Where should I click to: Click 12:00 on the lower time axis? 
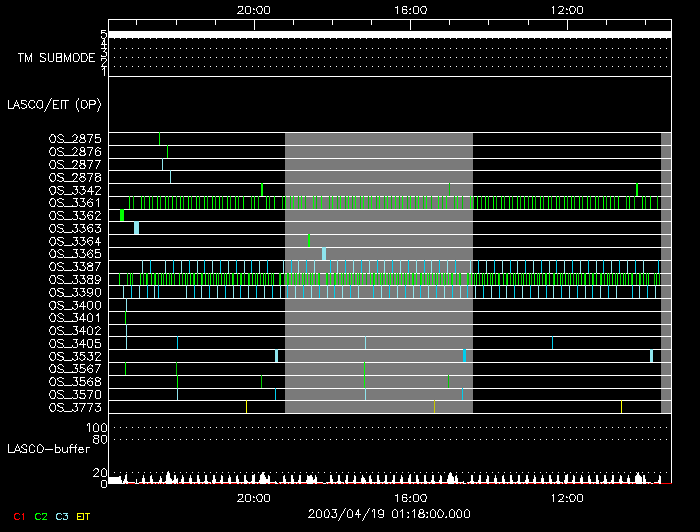(x=567, y=498)
